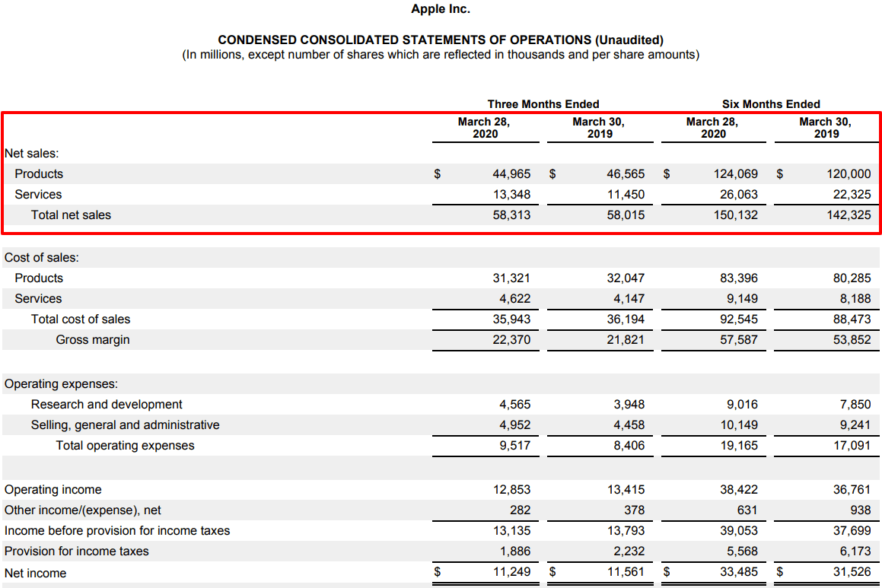Click the Products net sales 124,069 cell
The height and width of the screenshot is (588, 882).
tap(736, 174)
